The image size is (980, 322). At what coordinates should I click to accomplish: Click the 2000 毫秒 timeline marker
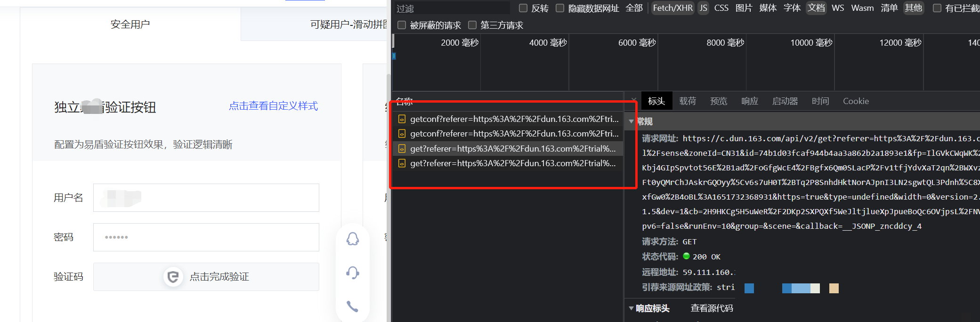pos(460,43)
